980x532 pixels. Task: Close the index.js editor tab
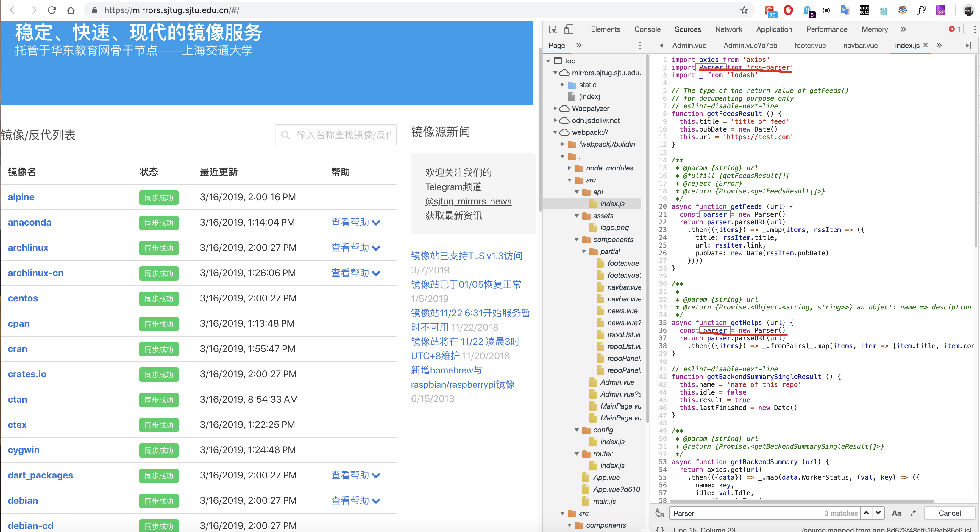pos(926,45)
